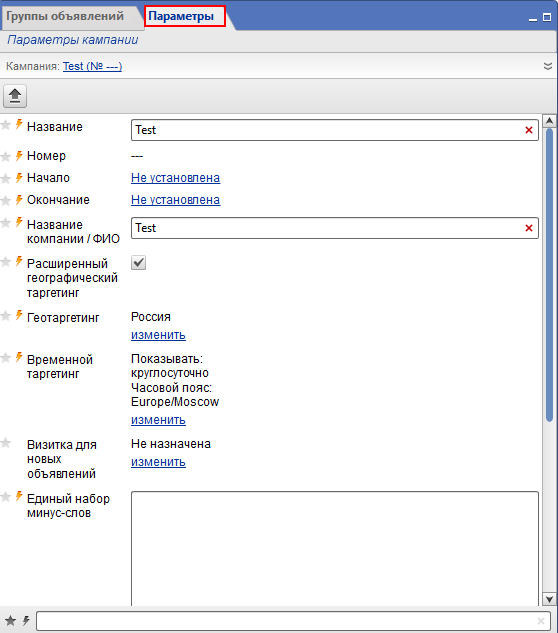Toggle the star filter in bottom bar
Viewport: 558px width, 633px height.
tap(11, 620)
